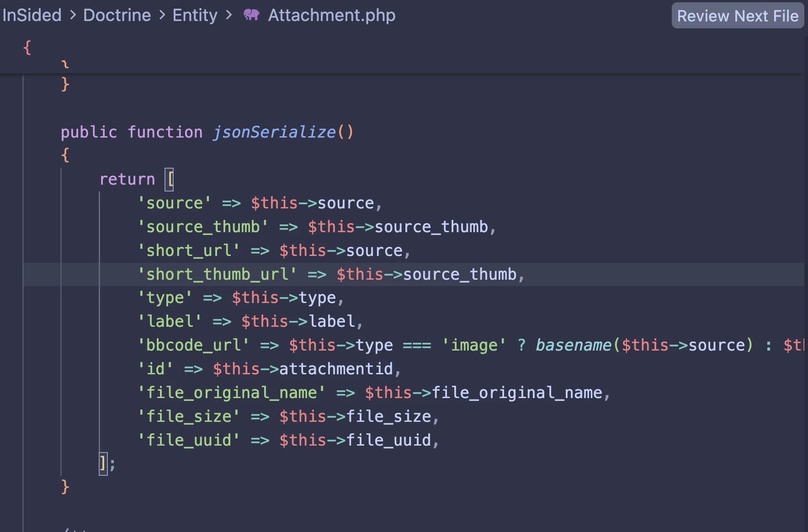Viewport: 808px width, 532px height.
Task: Select the Doctrine breadcrumb item
Action: [x=117, y=15]
